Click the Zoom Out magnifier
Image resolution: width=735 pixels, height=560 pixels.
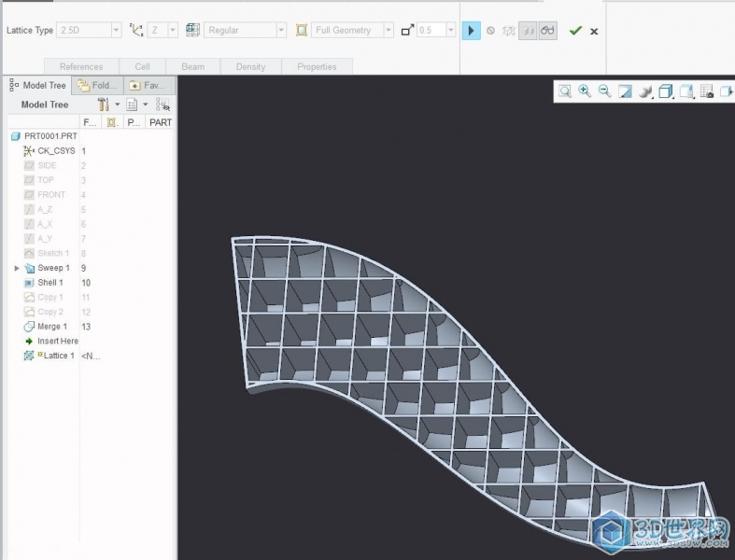click(604, 91)
